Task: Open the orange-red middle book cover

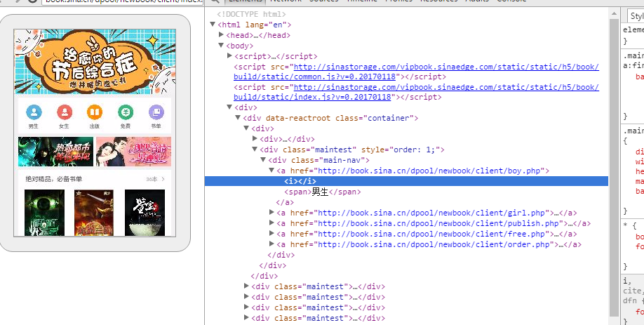Action: coord(93,213)
